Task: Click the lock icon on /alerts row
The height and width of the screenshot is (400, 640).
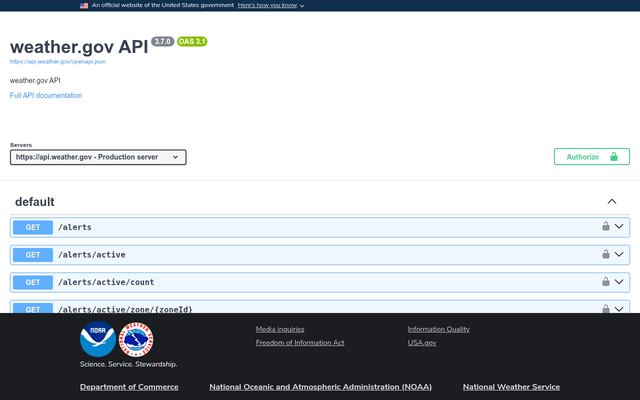Action: tap(606, 226)
